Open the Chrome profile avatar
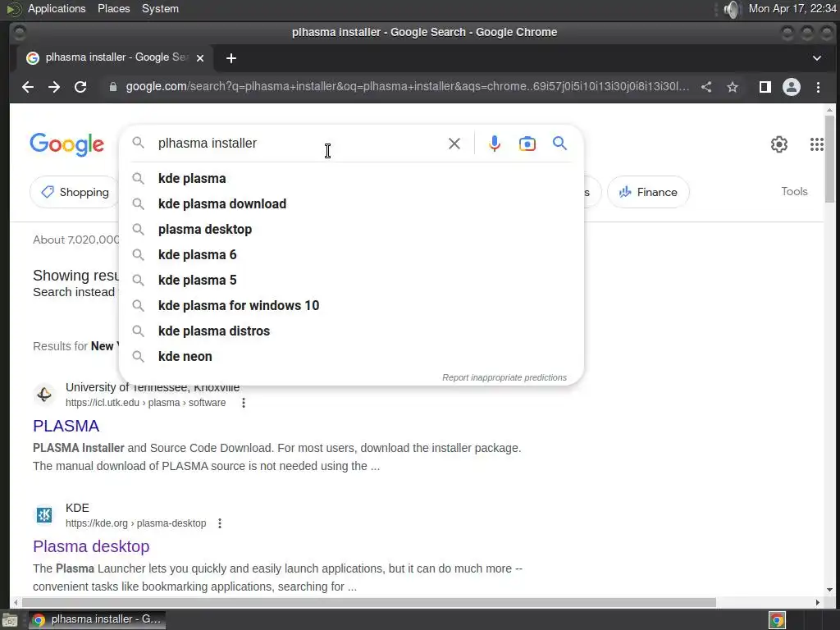This screenshot has height=630, width=840. 792,87
